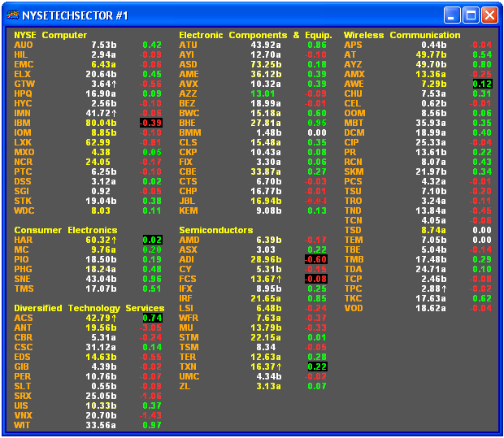Click the ATU ticker symbol
This screenshot has width=504, height=438.
(188, 45)
